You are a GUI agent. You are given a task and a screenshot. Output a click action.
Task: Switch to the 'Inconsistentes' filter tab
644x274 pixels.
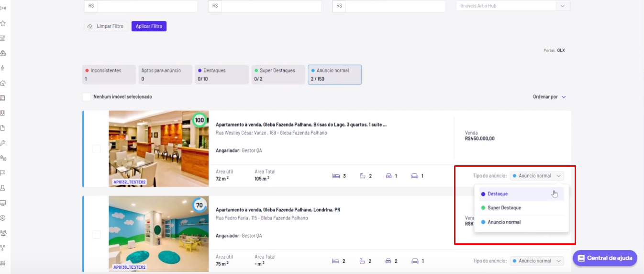(109, 75)
